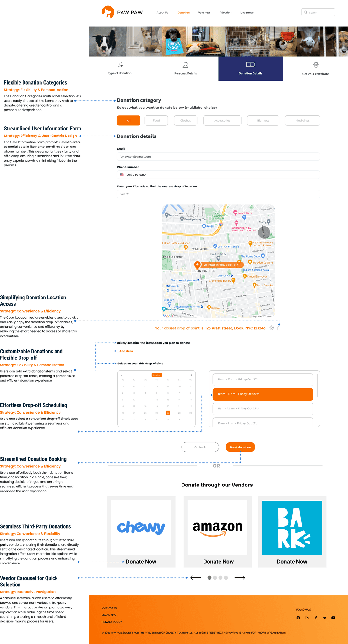Open the LinkedIn footer icon
Image resolution: width=348 pixels, height=644 pixels.
pyautogui.click(x=307, y=618)
